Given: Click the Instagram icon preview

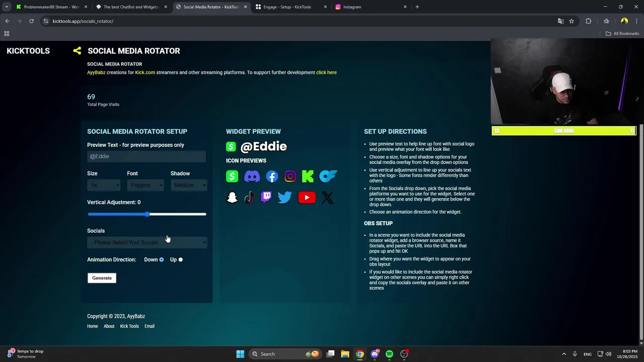Looking at the screenshot, I should (x=290, y=176).
